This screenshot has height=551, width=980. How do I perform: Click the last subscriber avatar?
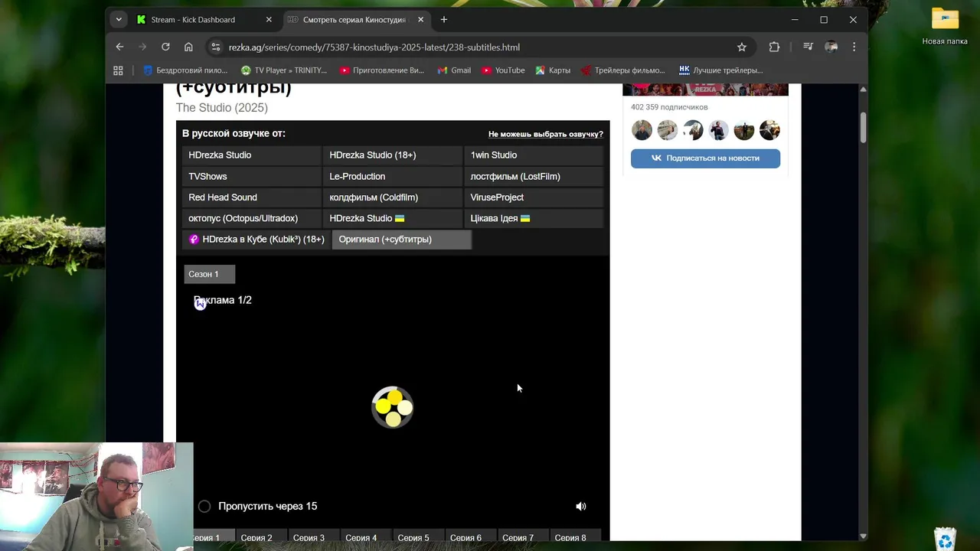769,130
